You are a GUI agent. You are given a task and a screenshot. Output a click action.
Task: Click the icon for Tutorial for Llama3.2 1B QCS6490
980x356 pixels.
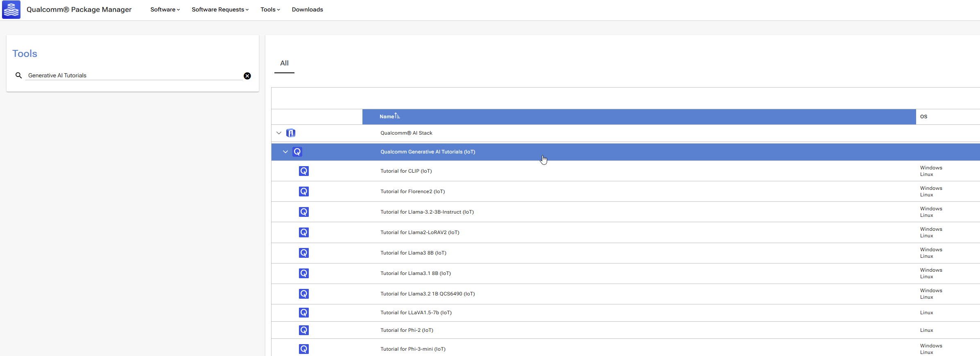(x=304, y=294)
